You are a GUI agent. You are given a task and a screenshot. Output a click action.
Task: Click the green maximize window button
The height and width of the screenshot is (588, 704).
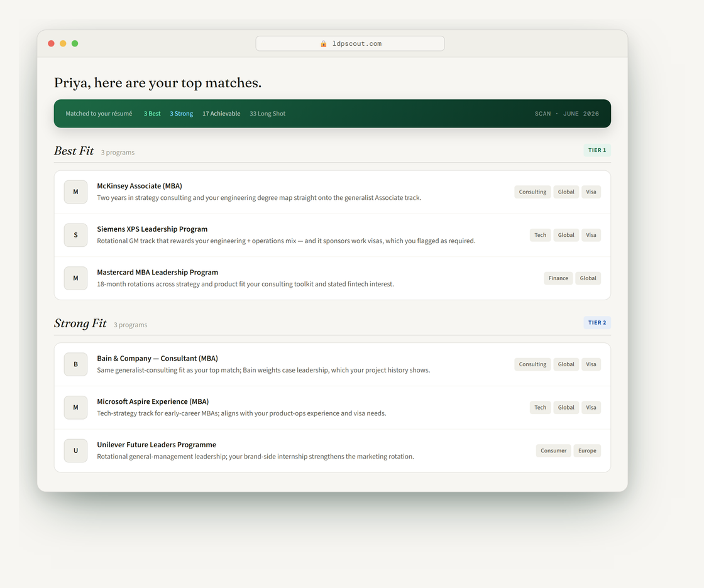click(x=75, y=43)
